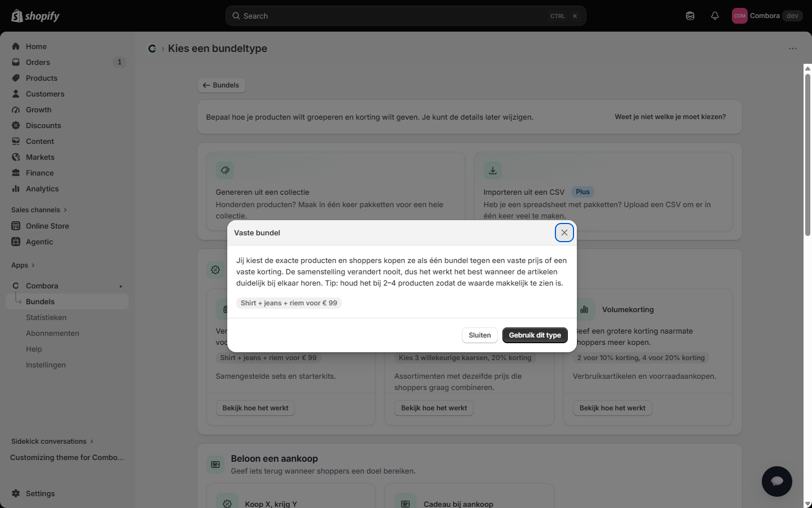Click the Markets globe icon
812x508 pixels.
coord(16,157)
